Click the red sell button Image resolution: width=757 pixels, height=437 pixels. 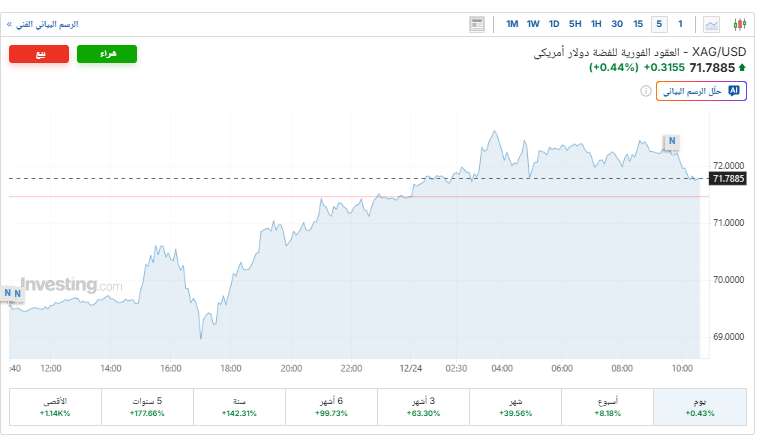point(39,54)
